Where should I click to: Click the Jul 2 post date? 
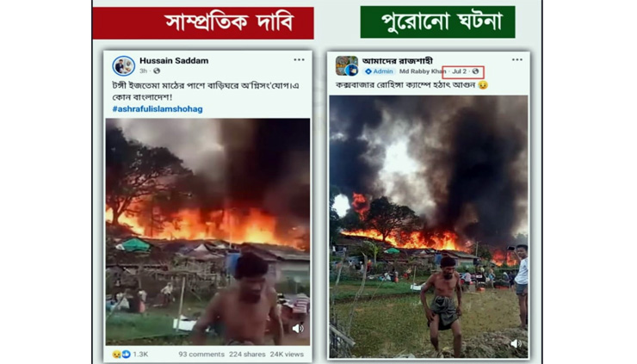[x=459, y=71]
